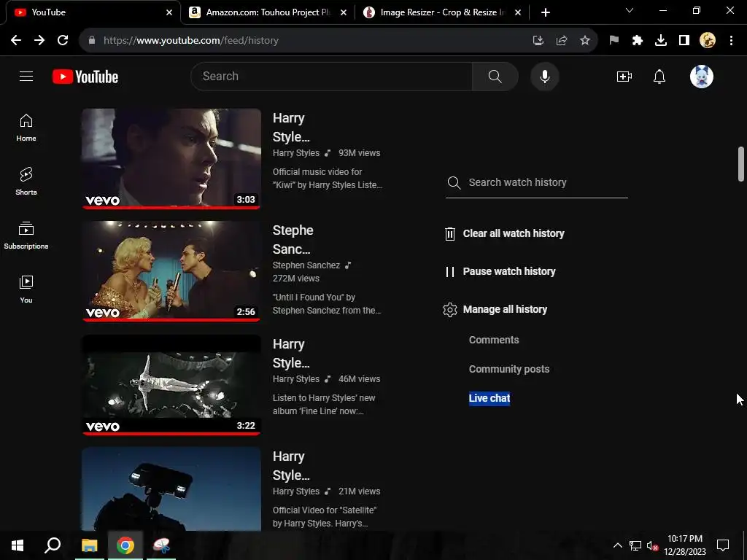The width and height of the screenshot is (747, 560).
Task: Go to Home in the sidebar
Action: click(26, 128)
